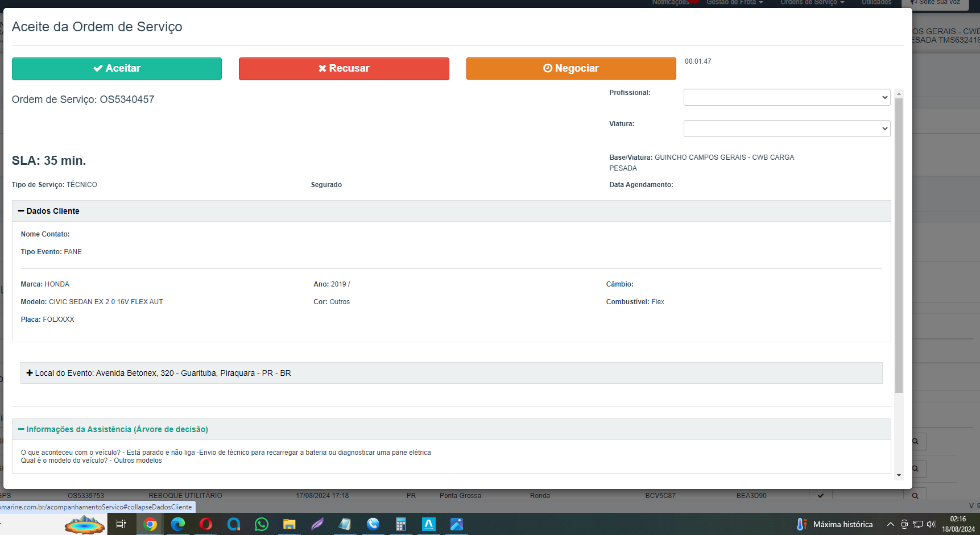Open Gestão de Frota menu in background page
The width and height of the screenshot is (980, 535).
click(734, 3)
